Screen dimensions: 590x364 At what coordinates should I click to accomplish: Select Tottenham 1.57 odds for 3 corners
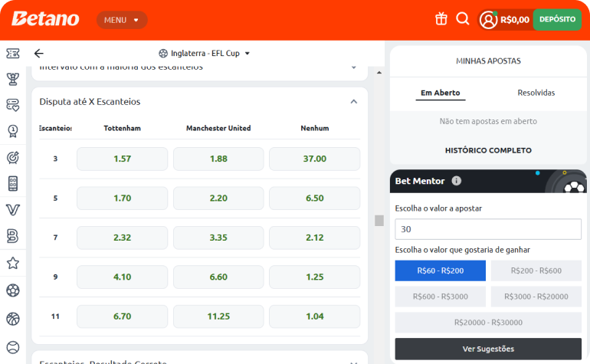coord(123,159)
